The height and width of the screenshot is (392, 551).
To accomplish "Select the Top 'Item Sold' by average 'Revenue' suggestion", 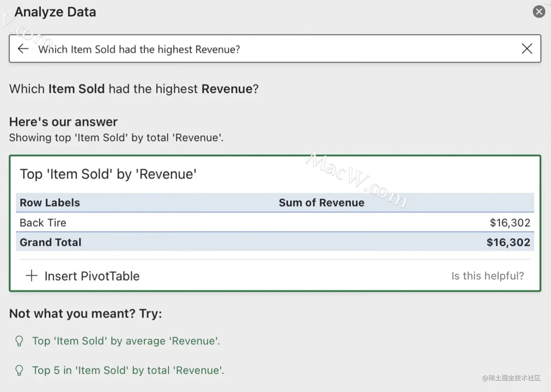I will [126, 341].
